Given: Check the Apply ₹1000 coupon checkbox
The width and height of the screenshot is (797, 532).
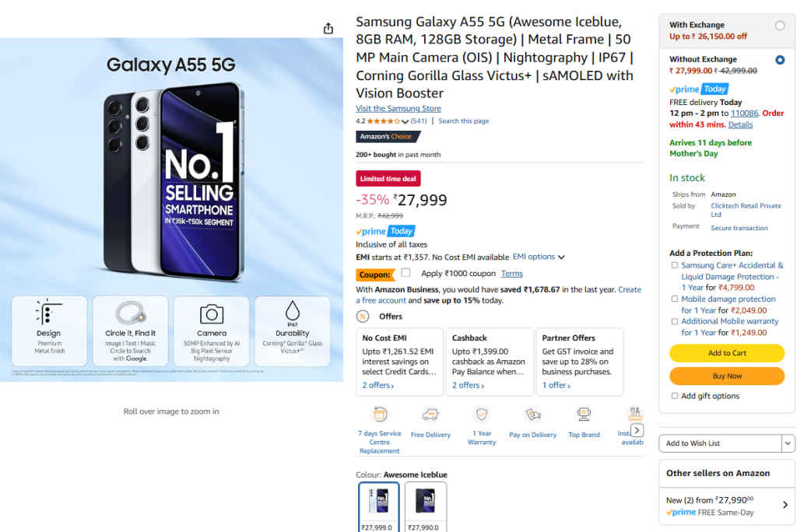Looking at the screenshot, I should tap(406, 273).
